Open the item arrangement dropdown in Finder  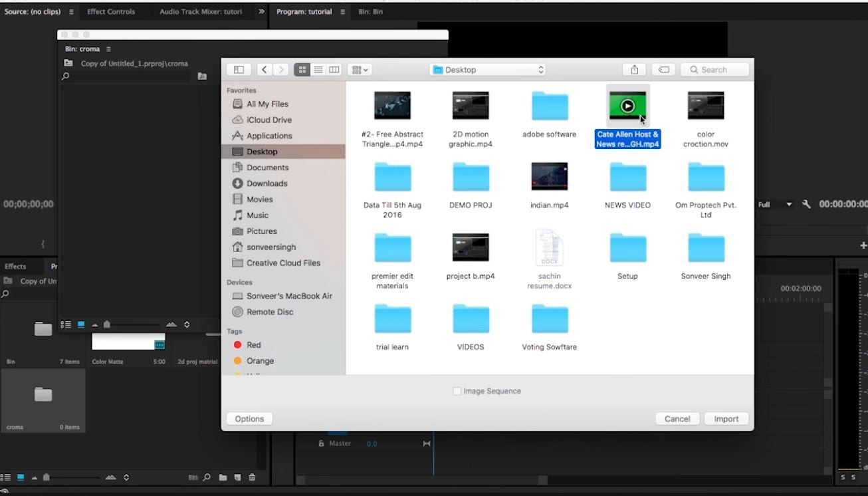coord(359,69)
